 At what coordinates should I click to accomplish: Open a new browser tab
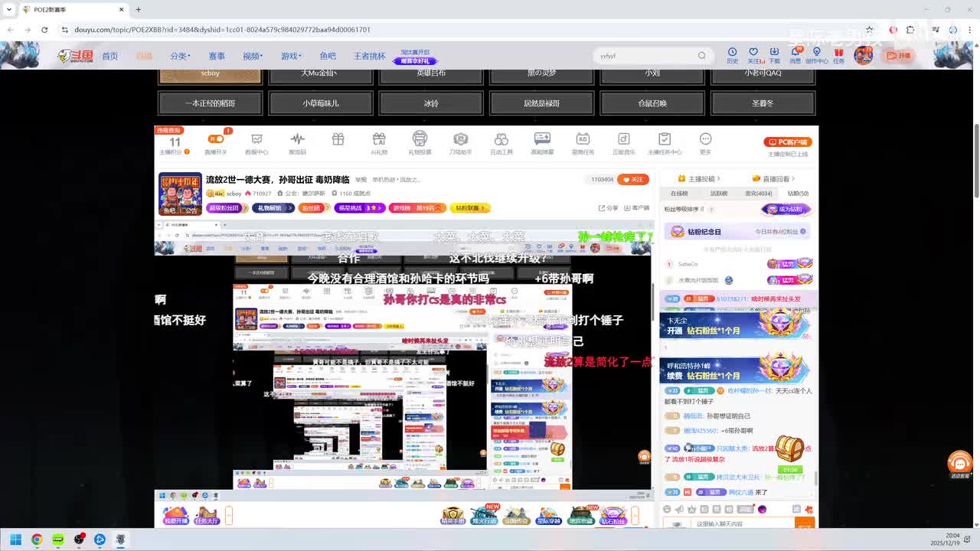(138, 10)
